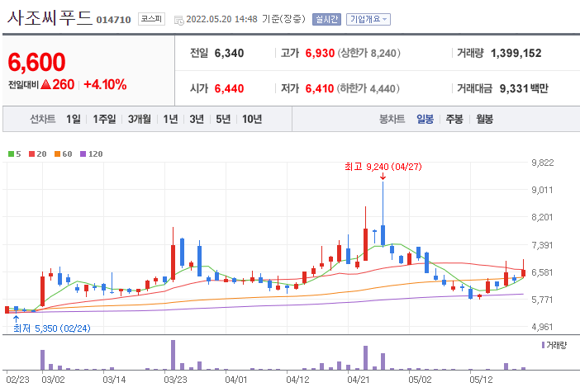
Task: Click the purple 120-day moving average swatch
Action: 83,154
